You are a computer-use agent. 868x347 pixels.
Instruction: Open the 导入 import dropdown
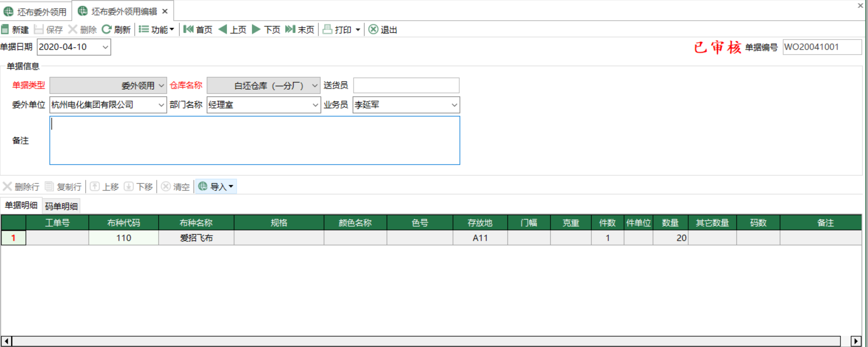point(216,186)
